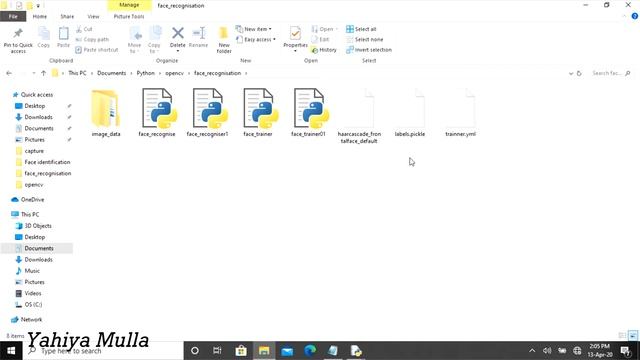Open 3D Objects under This PC
This screenshot has width=640, height=360.
tap(38, 226)
